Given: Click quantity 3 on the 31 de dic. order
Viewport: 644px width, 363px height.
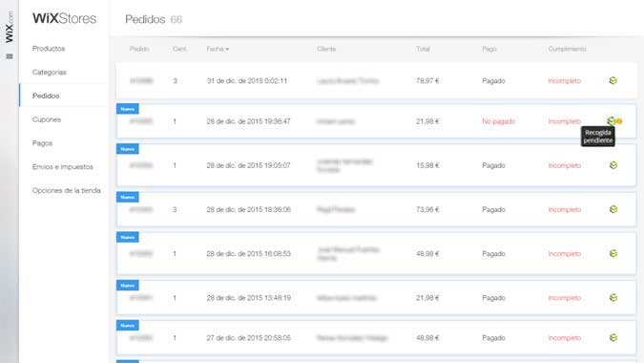Looking at the screenshot, I should tap(175, 81).
